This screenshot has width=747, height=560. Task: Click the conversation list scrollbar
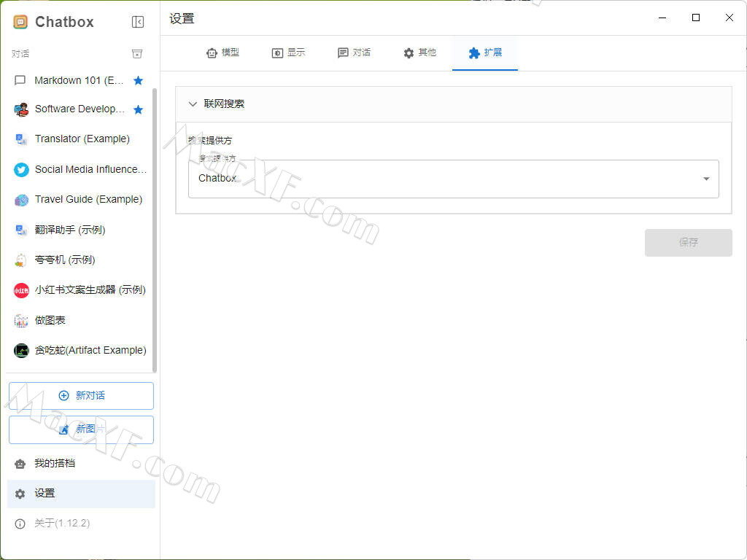coord(155,230)
